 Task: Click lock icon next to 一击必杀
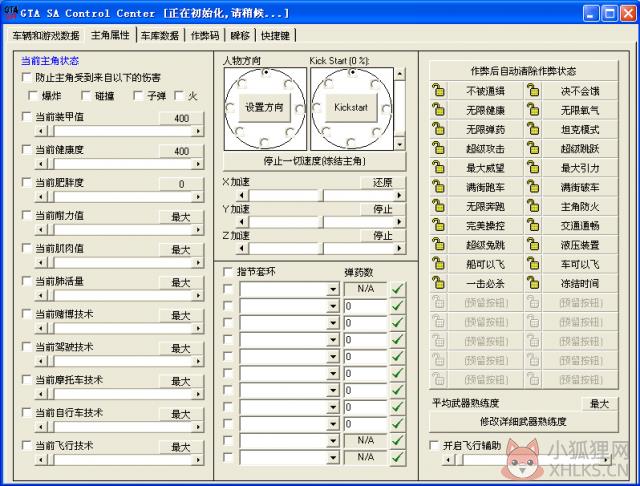pos(439,283)
